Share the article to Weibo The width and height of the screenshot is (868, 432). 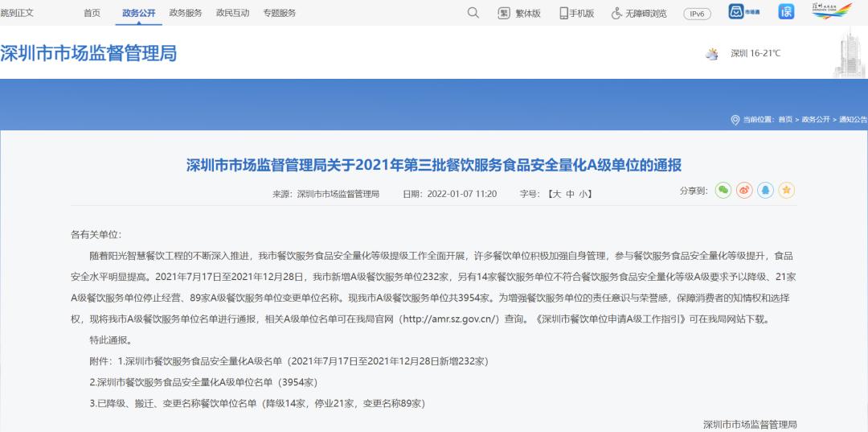744,191
